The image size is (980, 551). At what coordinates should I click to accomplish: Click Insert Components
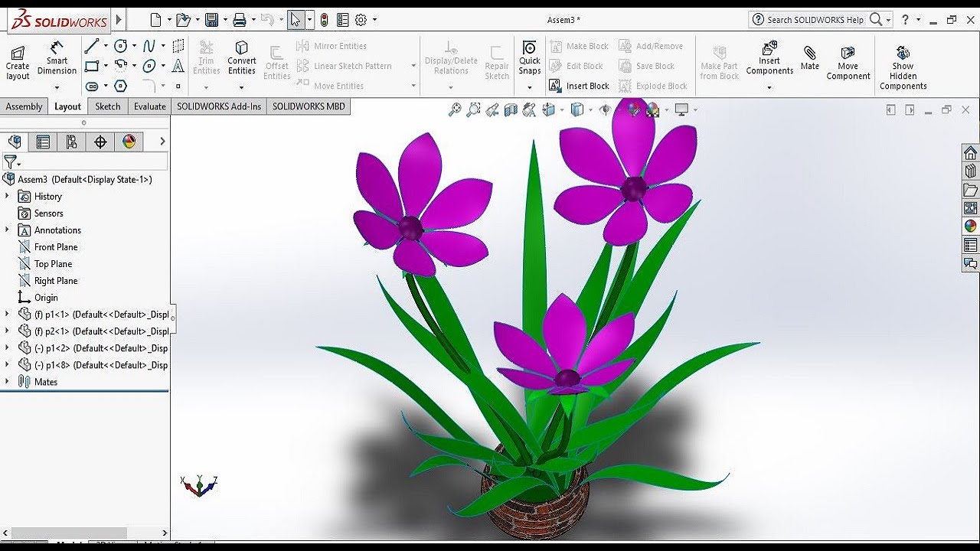[x=769, y=58]
